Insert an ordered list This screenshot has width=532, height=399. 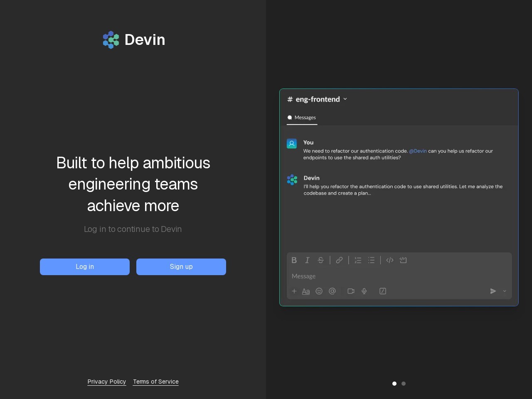tap(358, 260)
